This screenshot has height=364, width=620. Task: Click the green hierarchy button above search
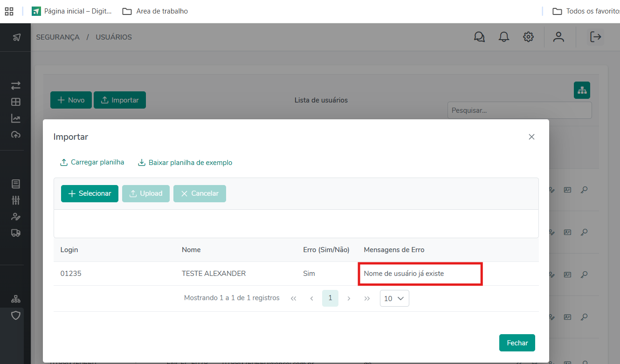coord(582,90)
